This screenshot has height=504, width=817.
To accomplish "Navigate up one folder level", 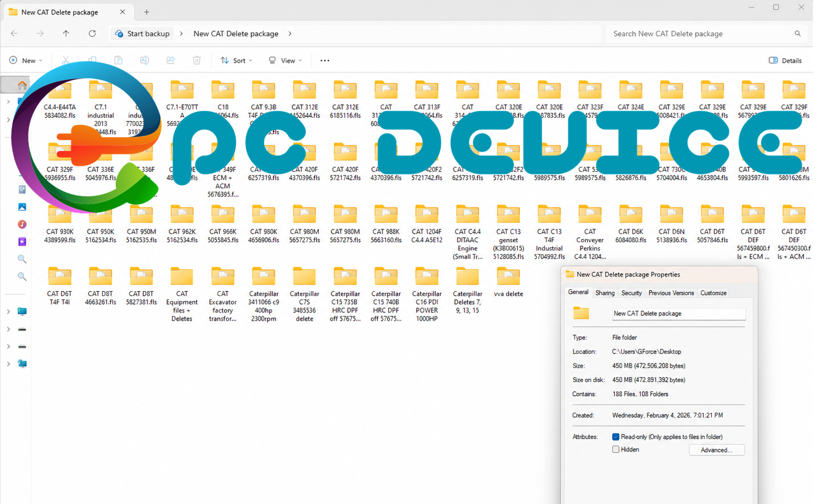I will pyautogui.click(x=66, y=34).
